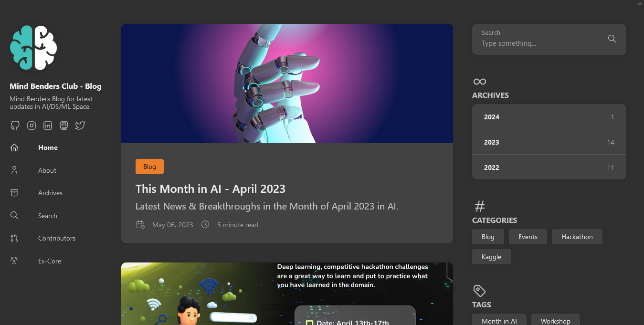Open the LinkedIn social icon
Image resolution: width=644 pixels, height=325 pixels.
coord(48,126)
